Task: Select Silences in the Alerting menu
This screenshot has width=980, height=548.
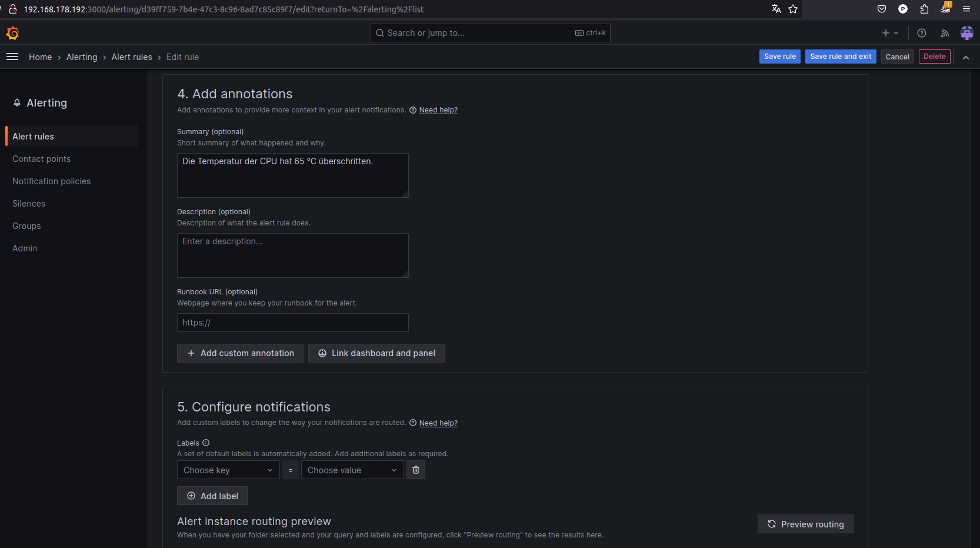Action: pyautogui.click(x=29, y=204)
